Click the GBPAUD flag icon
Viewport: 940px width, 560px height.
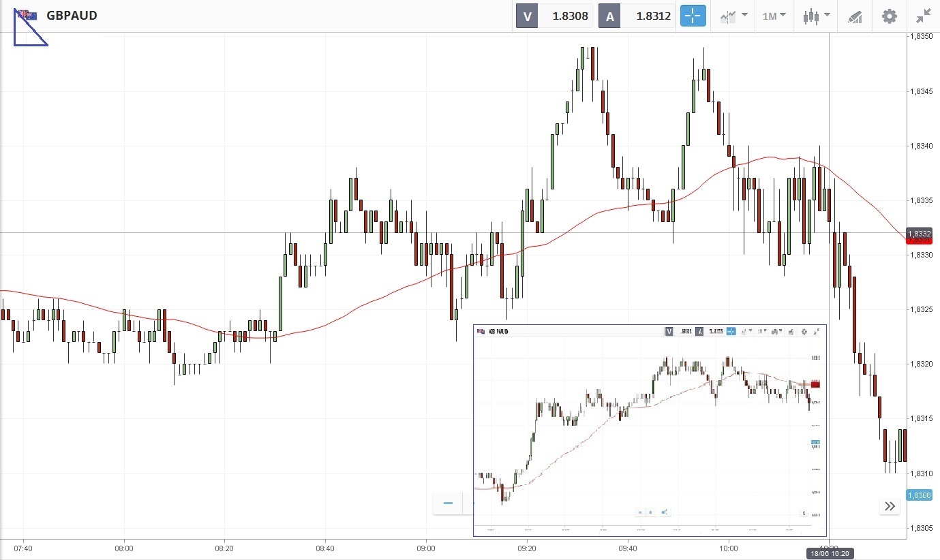point(28,15)
